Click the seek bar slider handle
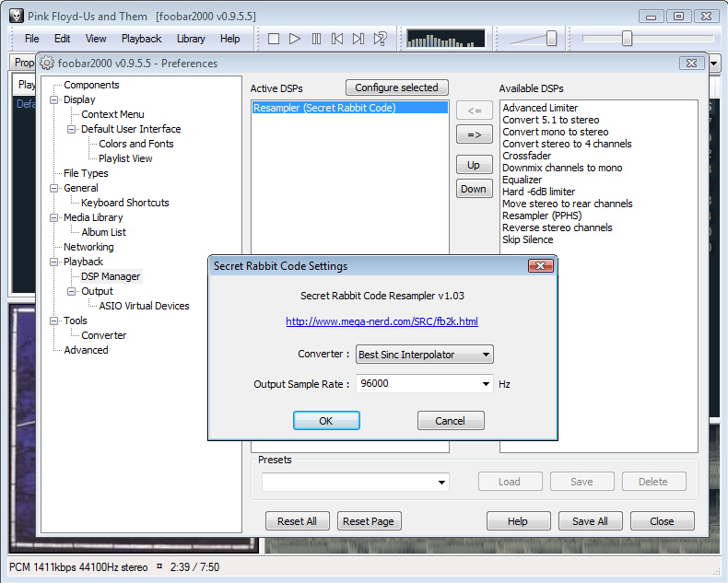This screenshot has height=583, width=728. 627,39
